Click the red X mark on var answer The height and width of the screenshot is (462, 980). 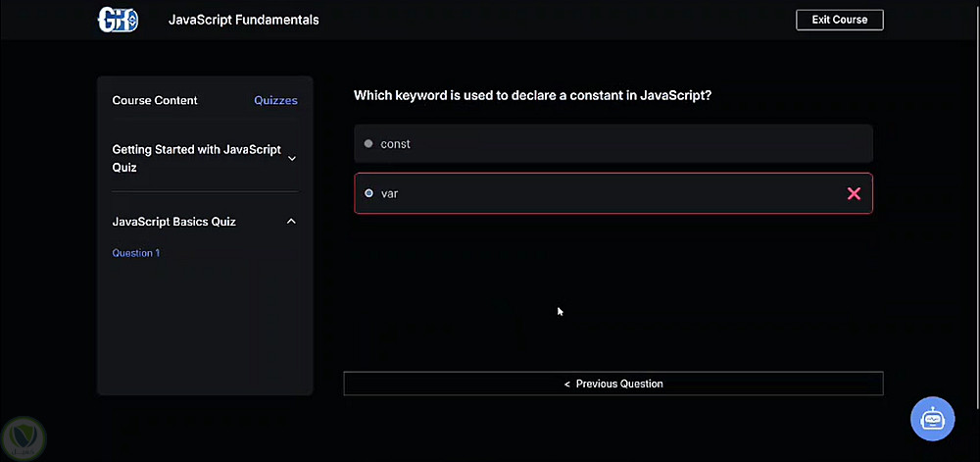tap(854, 194)
